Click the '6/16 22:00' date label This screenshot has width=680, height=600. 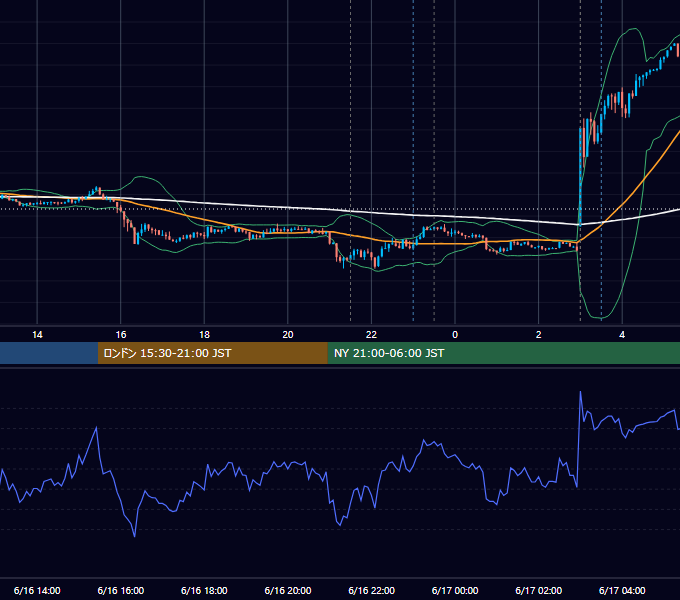(371, 590)
